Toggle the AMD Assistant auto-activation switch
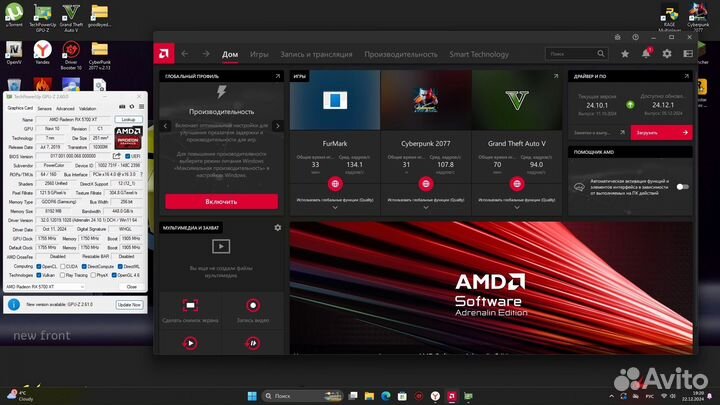This screenshot has width=720, height=405. tap(682, 187)
